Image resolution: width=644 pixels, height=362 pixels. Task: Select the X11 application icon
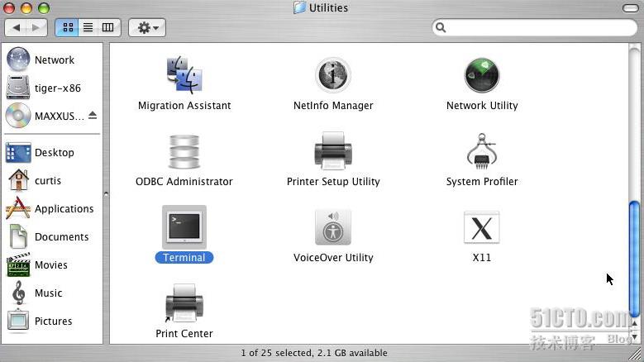pos(482,227)
